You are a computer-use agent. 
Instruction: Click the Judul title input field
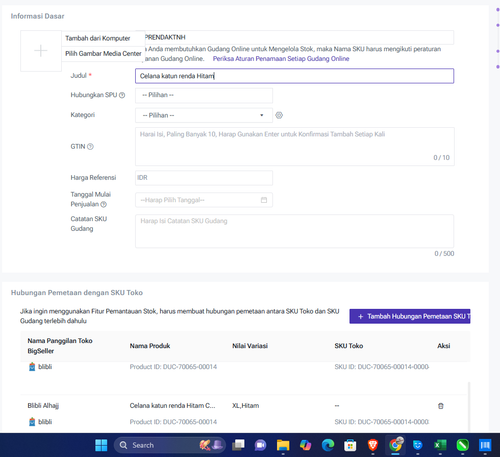294,76
